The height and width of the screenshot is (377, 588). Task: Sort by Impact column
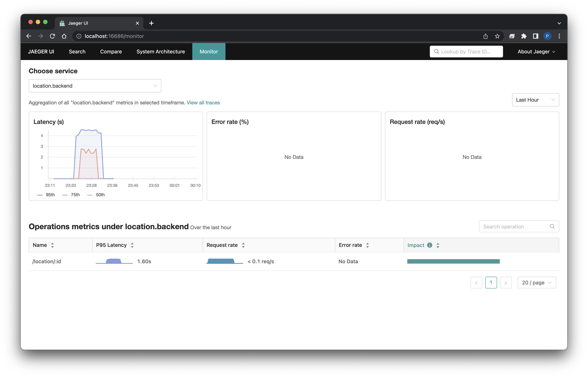tap(438, 245)
